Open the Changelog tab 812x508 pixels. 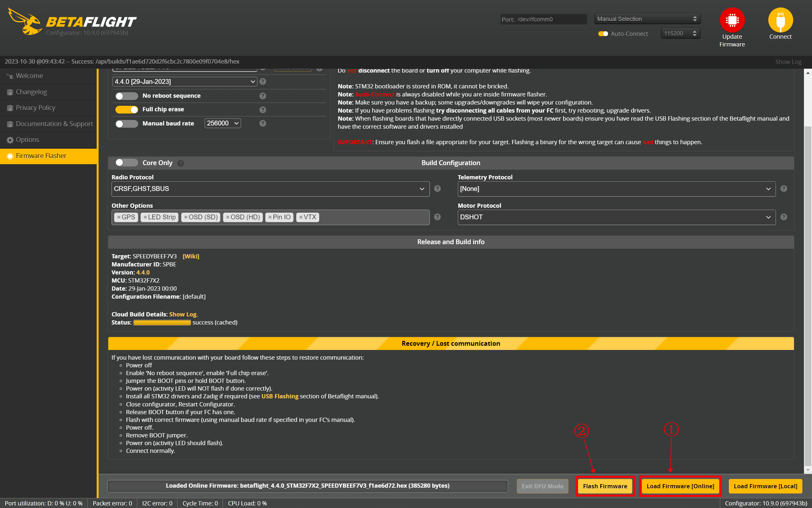click(x=48, y=92)
